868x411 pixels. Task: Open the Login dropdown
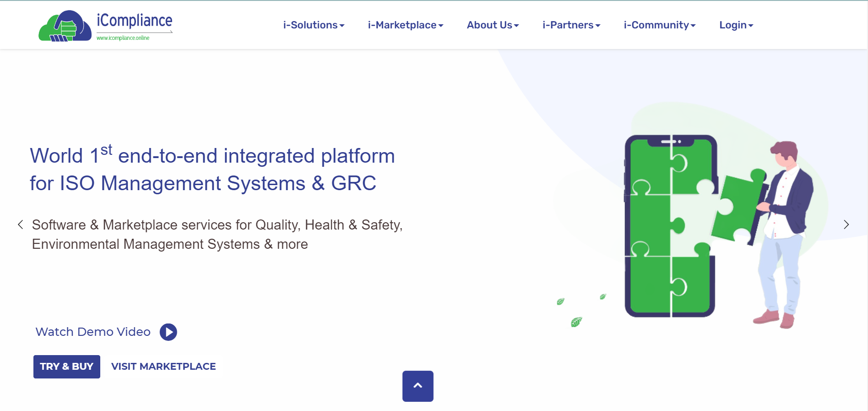point(736,25)
